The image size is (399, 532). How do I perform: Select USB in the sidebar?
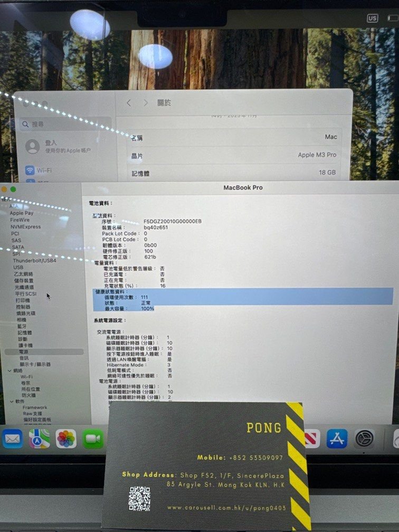click(x=18, y=268)
